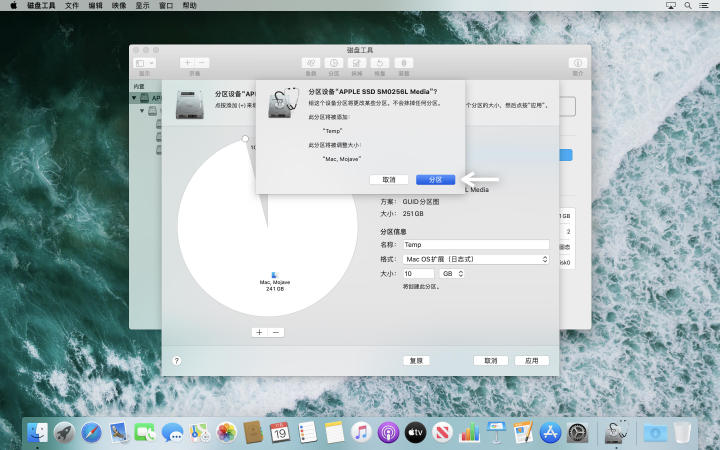Open Numbers from the Dock
This screenshot has height=450, width=720.
click(469, 433)
